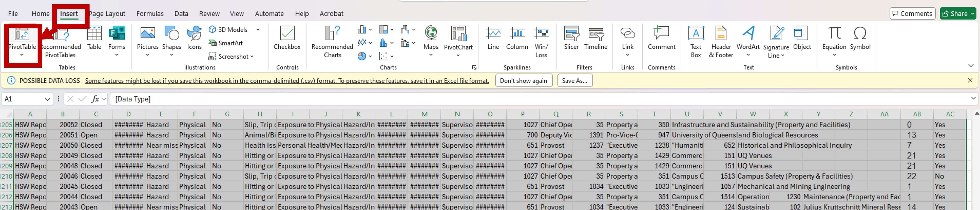Collapse the ribbon with the chevron
This screenshot has width=980, height=210.
tap(971, 66)
